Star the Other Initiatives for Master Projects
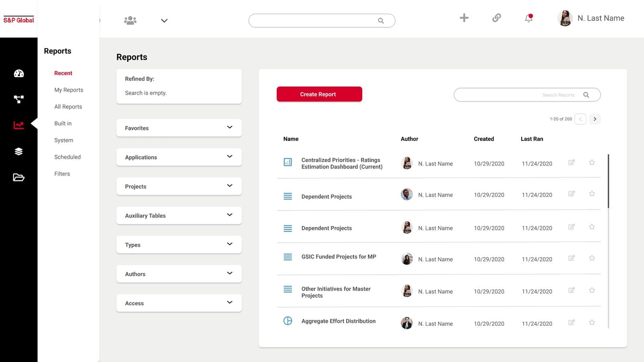 point(592,290)
